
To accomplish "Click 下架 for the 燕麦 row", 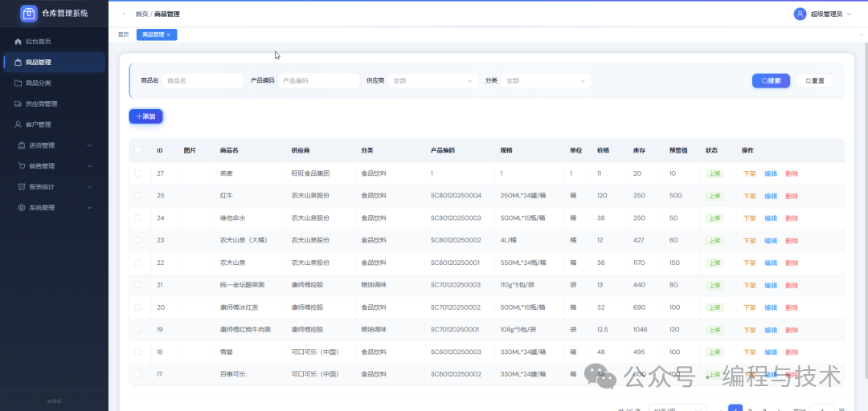I will (749, 173).
